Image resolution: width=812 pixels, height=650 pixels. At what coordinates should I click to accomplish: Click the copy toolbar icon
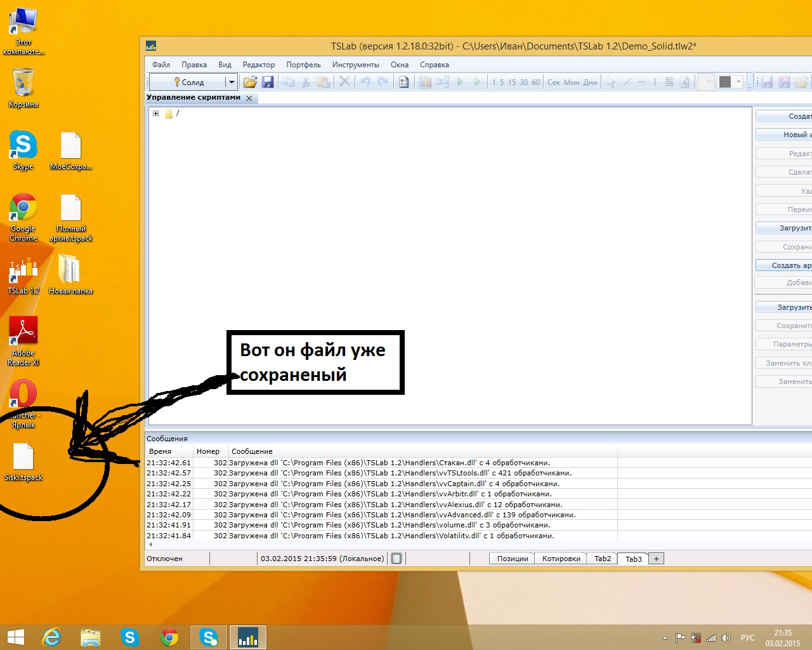(x=289, y=82)
